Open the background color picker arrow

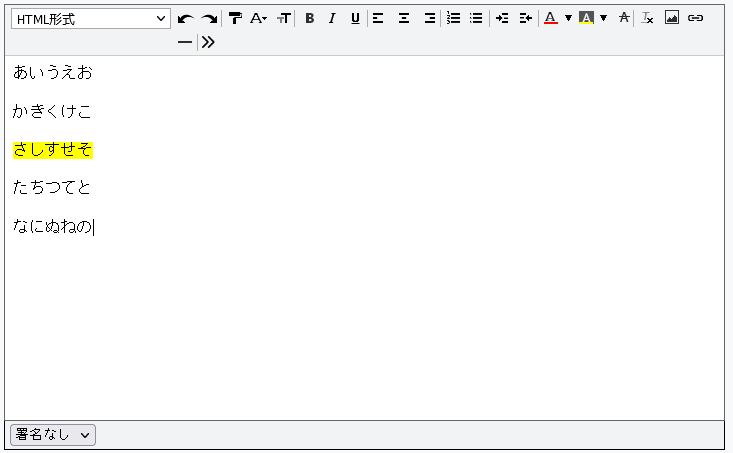(604, 18)
